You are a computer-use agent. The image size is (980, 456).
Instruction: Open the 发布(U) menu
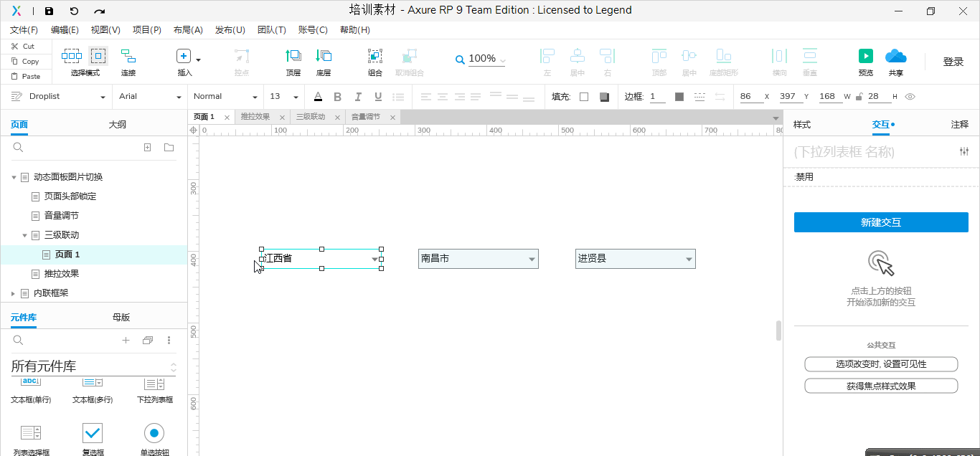(230, 30)
